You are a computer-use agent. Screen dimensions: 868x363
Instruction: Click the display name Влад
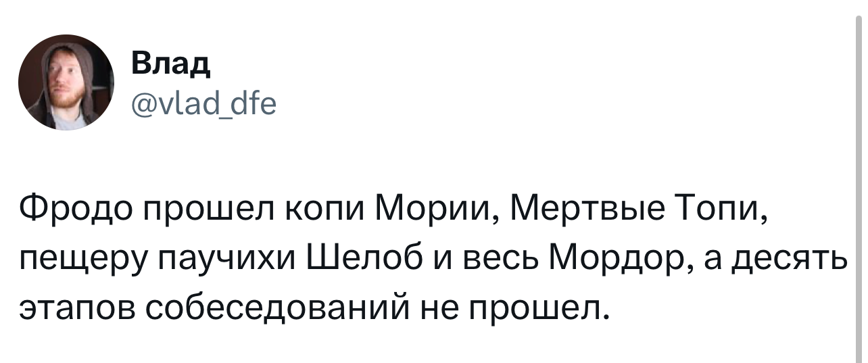pos(170,67)
